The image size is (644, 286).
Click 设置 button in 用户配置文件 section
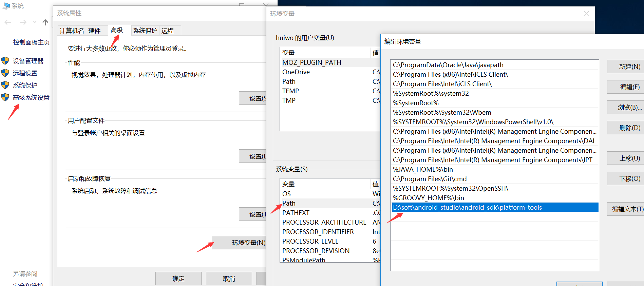[253, 156]
